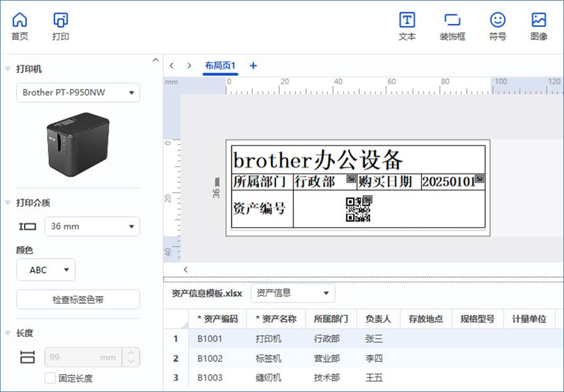
Task: Collapse the Length (长度) section
Action: (8, 333)
